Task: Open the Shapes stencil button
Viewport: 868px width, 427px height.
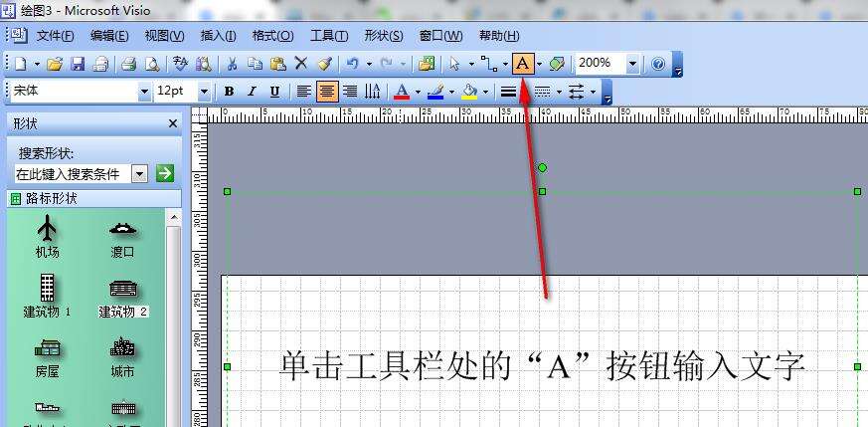Action: pos(427,64)
